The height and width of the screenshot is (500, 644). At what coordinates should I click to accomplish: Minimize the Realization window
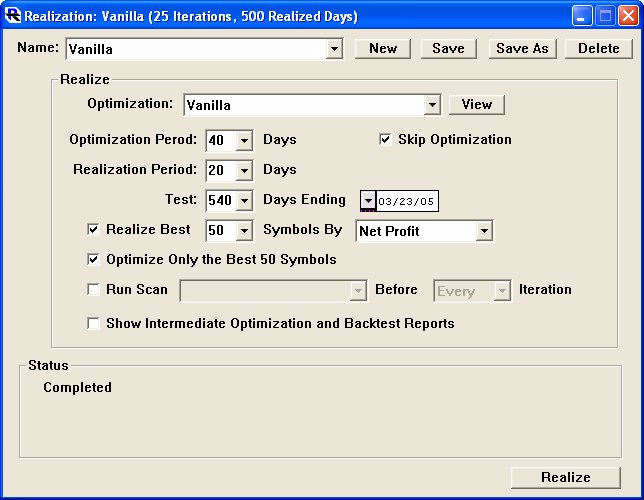(x=583, y=16)
